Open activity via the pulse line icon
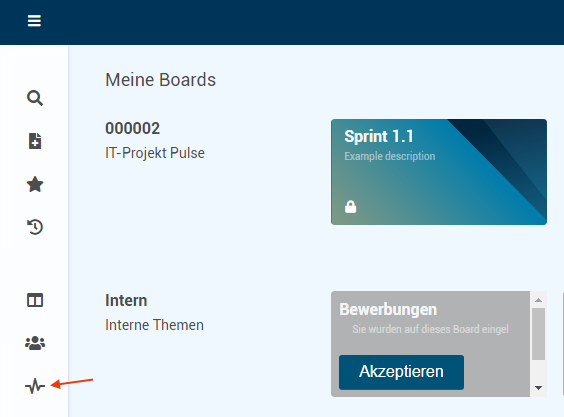Viewport: 564px width, 417px height. pyautogui.click(x=35, y=386)
